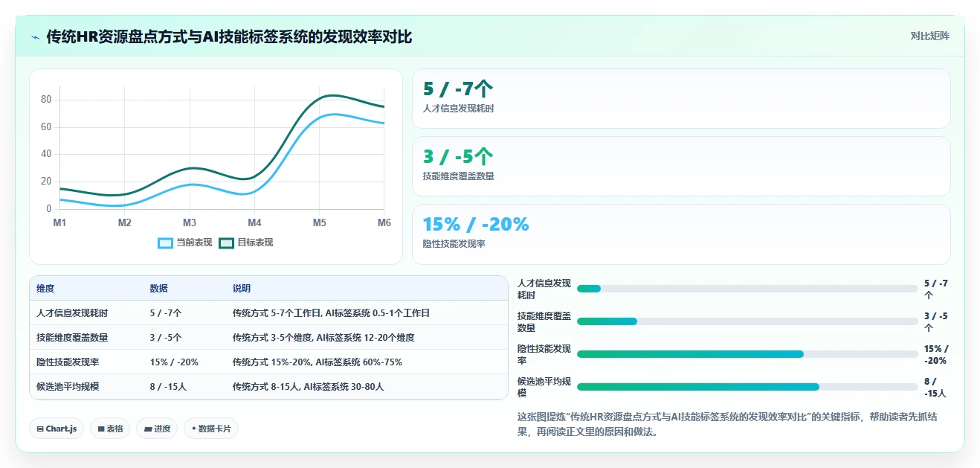Select the 5 / -7个 data card
Screen dimensions: 980x468
[681, 99]
